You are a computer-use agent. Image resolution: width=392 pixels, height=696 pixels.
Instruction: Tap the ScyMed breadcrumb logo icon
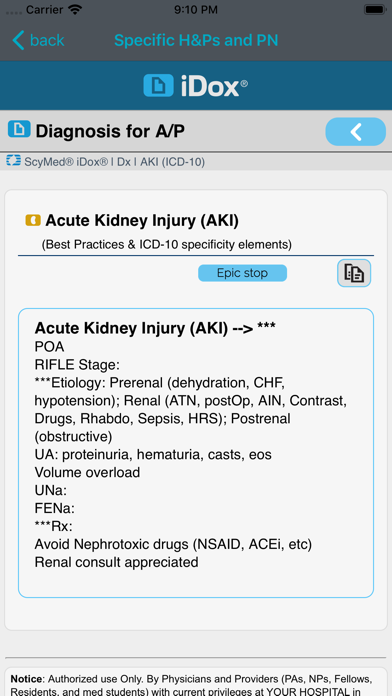pyautogui.click(x=14, y=162)
